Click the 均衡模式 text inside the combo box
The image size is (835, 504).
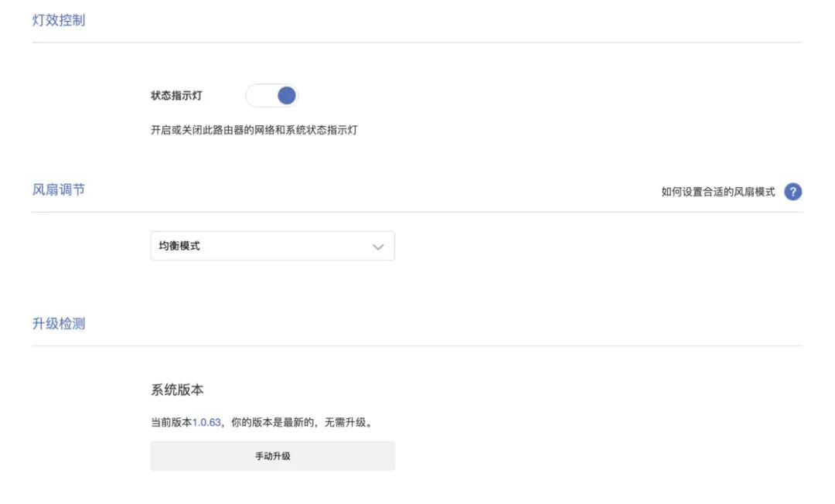[176, 247]
